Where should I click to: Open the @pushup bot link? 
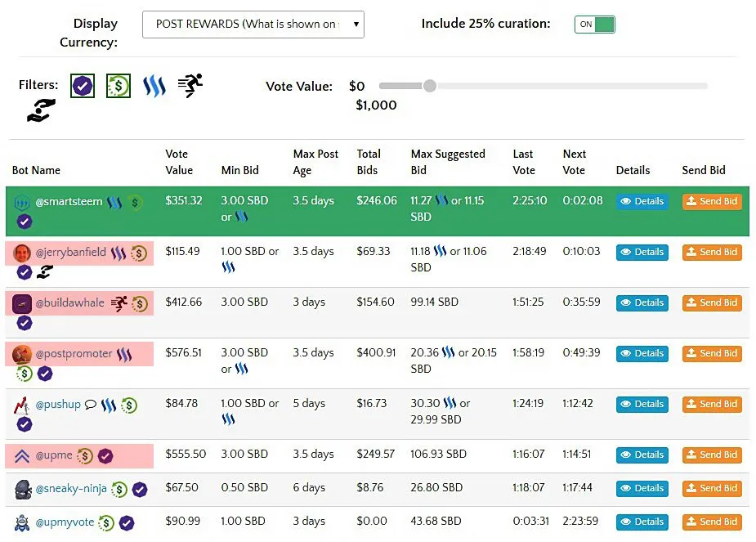click(x=58, y=405)
